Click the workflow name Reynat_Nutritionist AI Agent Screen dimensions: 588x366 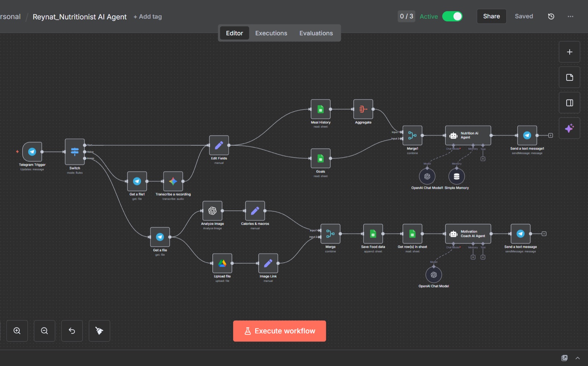(79, 17)
